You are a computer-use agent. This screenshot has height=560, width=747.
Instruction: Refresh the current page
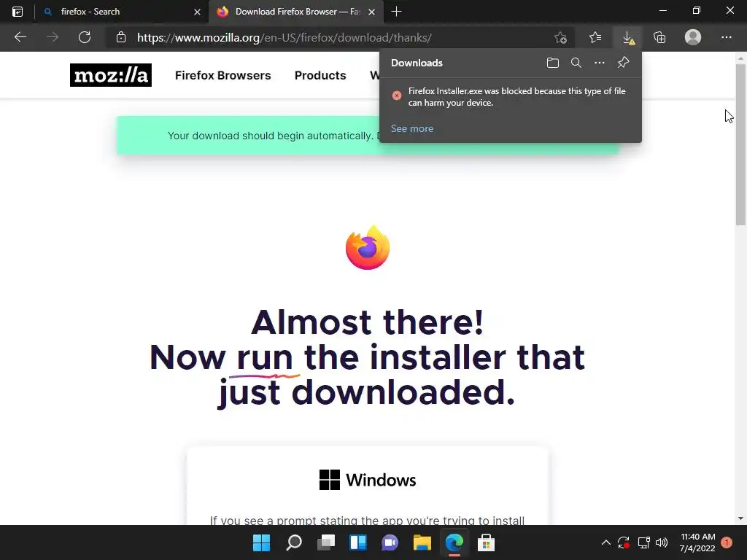[85, 37]
